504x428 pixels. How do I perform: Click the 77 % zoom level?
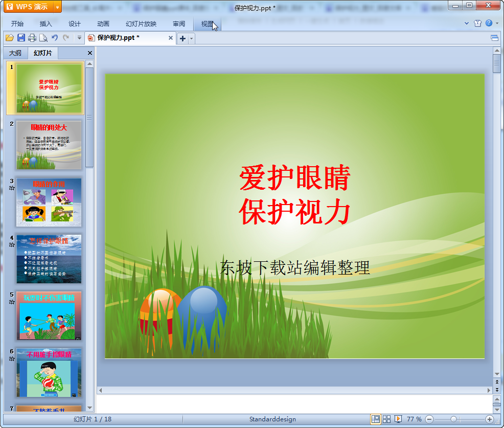[x=414, y=419]
